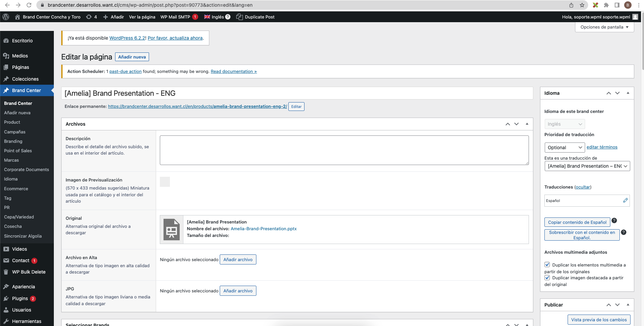Screen dimensions: 644x326
Task: Collapse the Archivos panel with triangle toggle
Action: (527, 124)
